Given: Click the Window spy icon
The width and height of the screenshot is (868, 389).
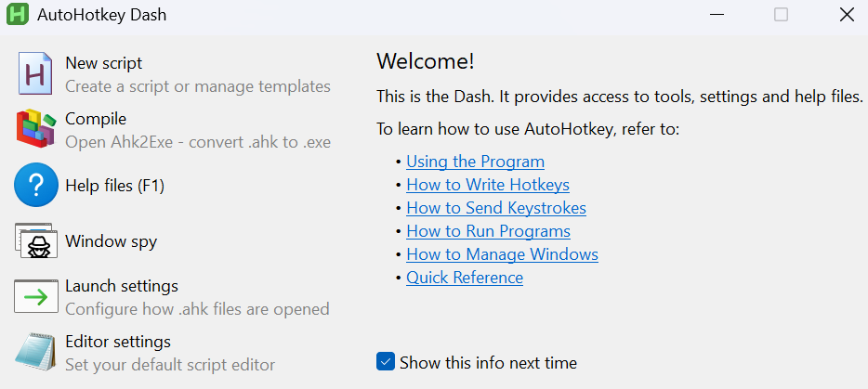Looking at the screenshot, I should pos(36,241).
